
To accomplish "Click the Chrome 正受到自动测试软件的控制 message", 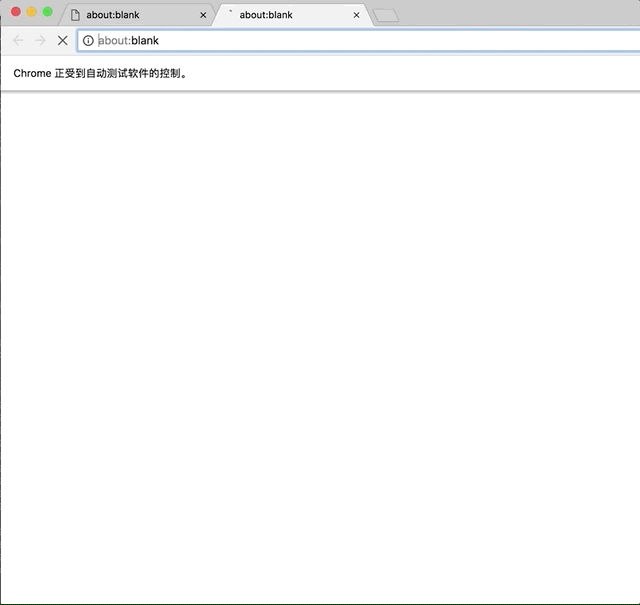I will pyautogui.click(x=100, y=73).
